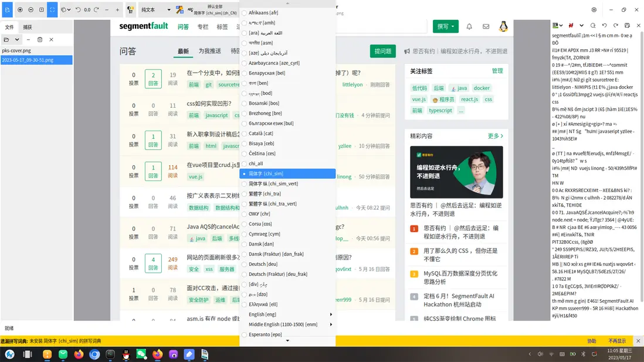Start recognition with the 识别全部 wand icon

[179, 9]
